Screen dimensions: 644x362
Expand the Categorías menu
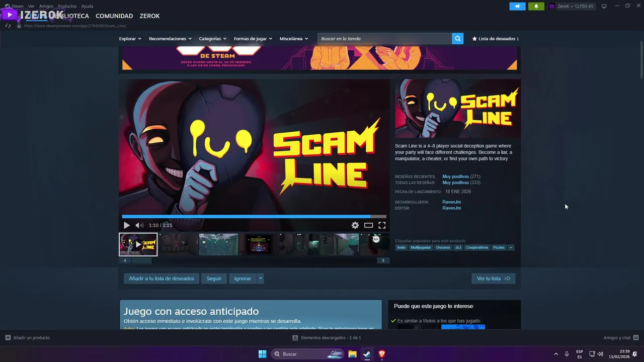pyautogui.click(x=213, y=39)
